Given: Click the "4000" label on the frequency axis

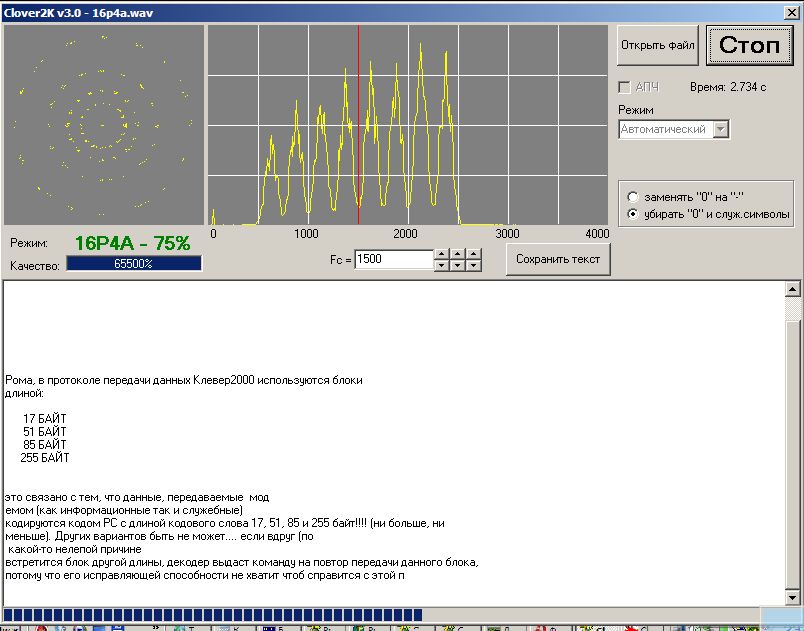Looking at the screenshot, I should [597, 234].
